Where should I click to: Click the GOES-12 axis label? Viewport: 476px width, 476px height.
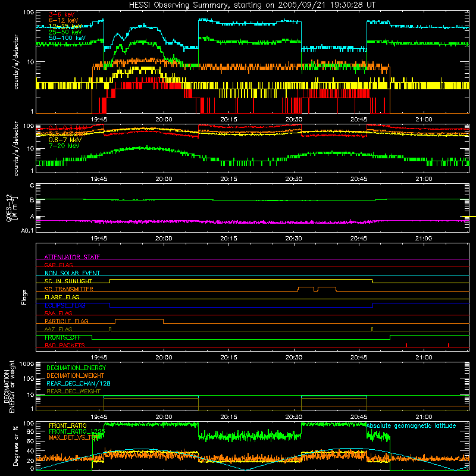pyautogui.click(x=11, y=208)
